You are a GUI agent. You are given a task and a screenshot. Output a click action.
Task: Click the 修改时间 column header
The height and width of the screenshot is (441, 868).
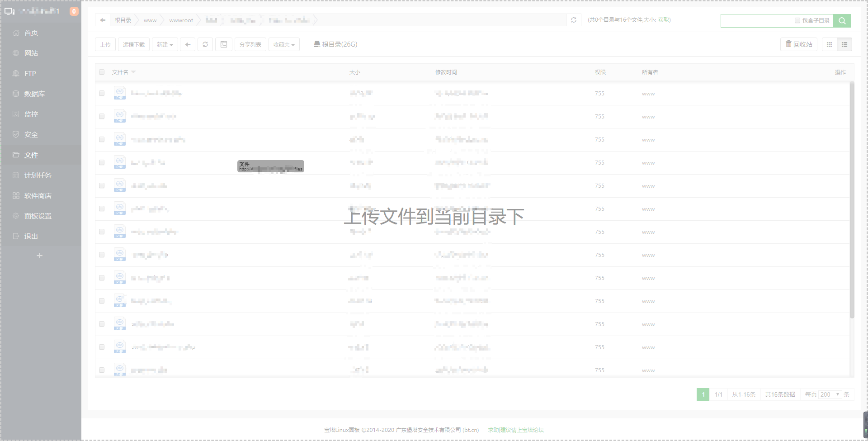point(446,72)
